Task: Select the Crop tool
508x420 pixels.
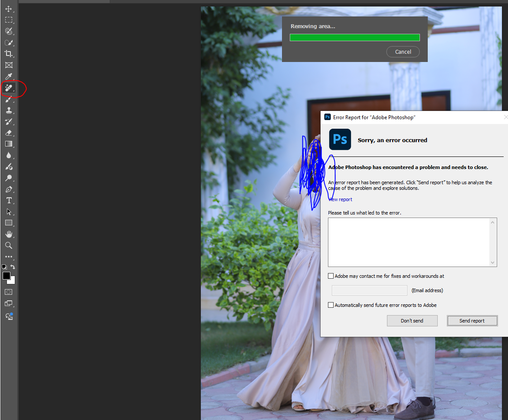Action: (9, 54)
